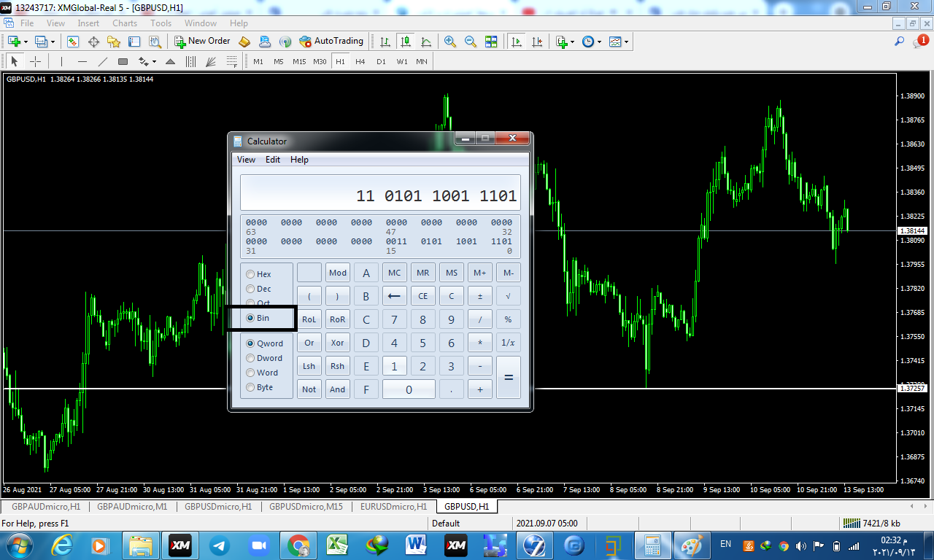Zoom out on the chart
This screenshot has width=934, height=560.
[471, 42]
